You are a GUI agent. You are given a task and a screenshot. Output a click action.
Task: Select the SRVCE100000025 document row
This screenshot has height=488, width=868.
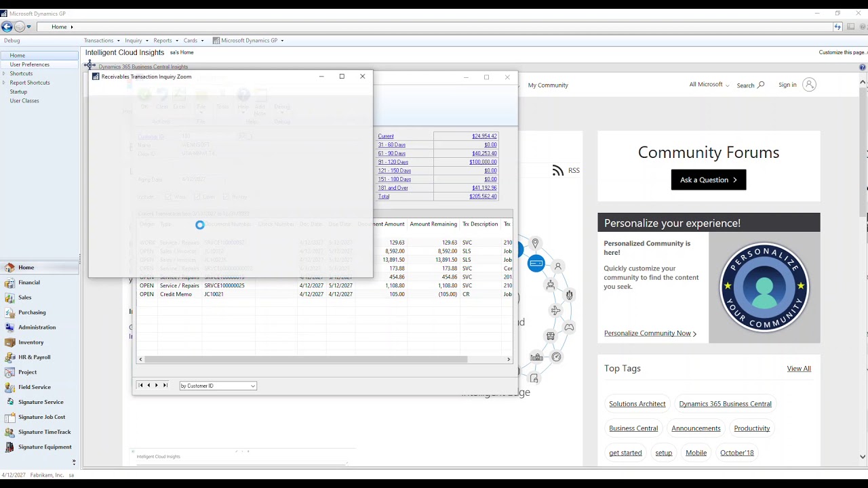(x=324, y=285)
